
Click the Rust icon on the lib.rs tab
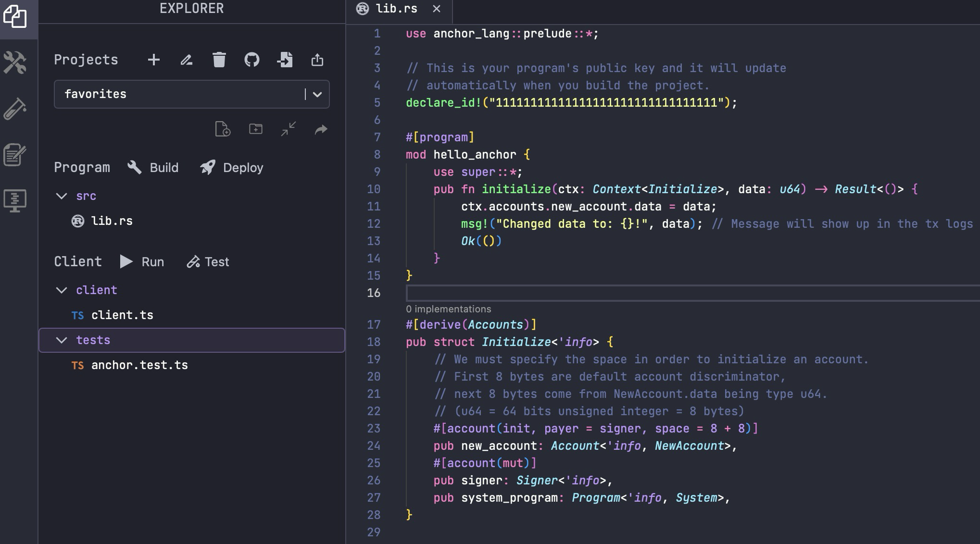pyautogui.click(x=363, y=9)
